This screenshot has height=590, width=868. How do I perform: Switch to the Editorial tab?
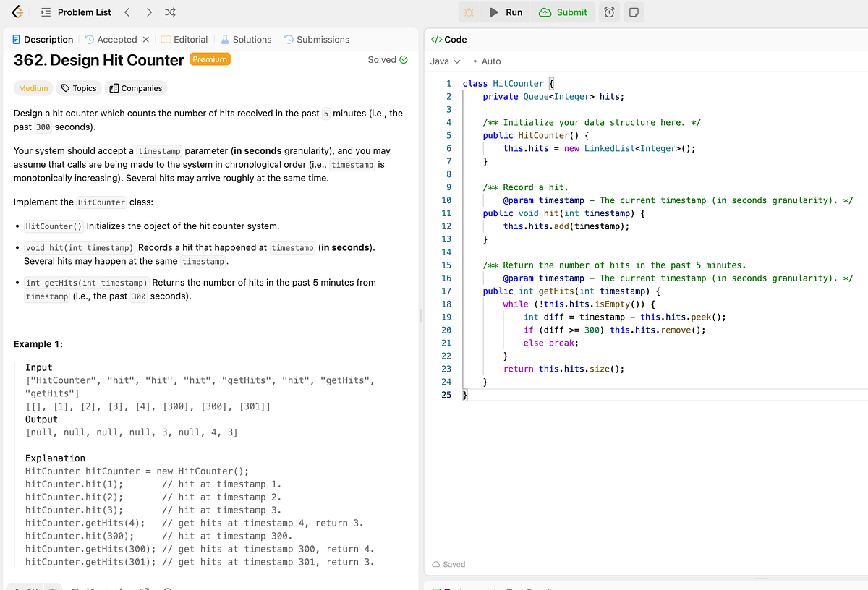pos(191,39)
